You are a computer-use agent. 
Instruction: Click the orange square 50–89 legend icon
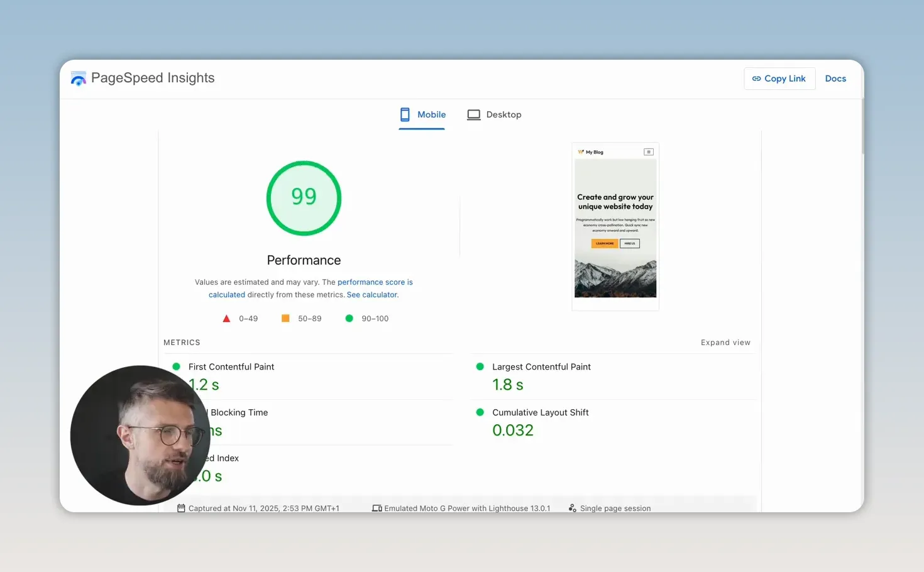point(285,319)
